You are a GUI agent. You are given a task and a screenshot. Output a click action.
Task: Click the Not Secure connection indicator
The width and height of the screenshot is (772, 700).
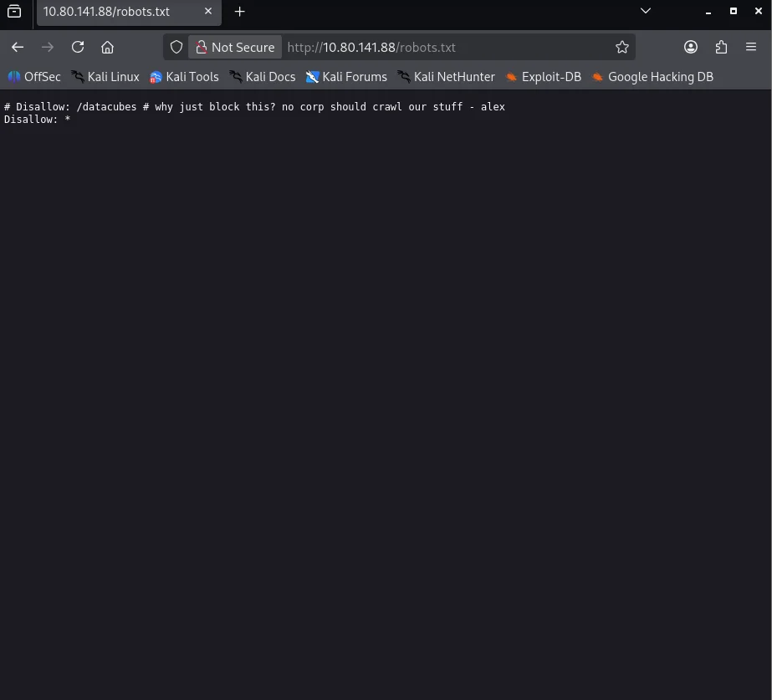tap(234, 47)
